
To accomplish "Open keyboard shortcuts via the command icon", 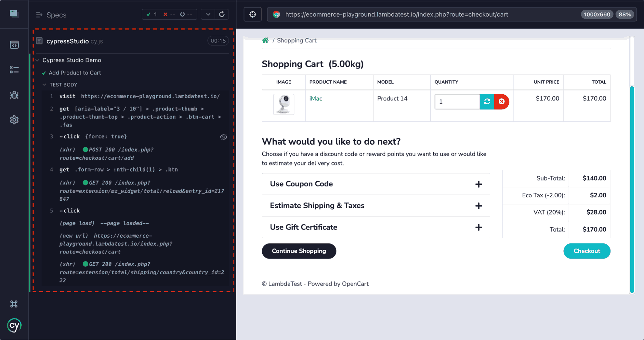I will [x=14, y=304].
